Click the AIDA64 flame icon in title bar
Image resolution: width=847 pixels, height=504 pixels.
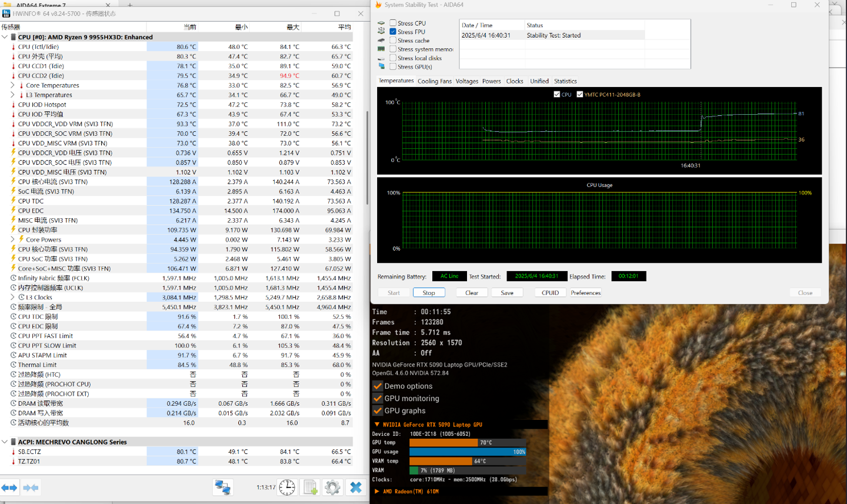[x=378, y=5]
